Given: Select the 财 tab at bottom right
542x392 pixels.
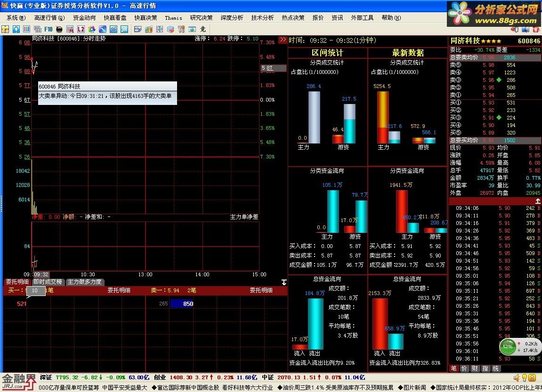Looking at the screenshot, I should (475, 368).
